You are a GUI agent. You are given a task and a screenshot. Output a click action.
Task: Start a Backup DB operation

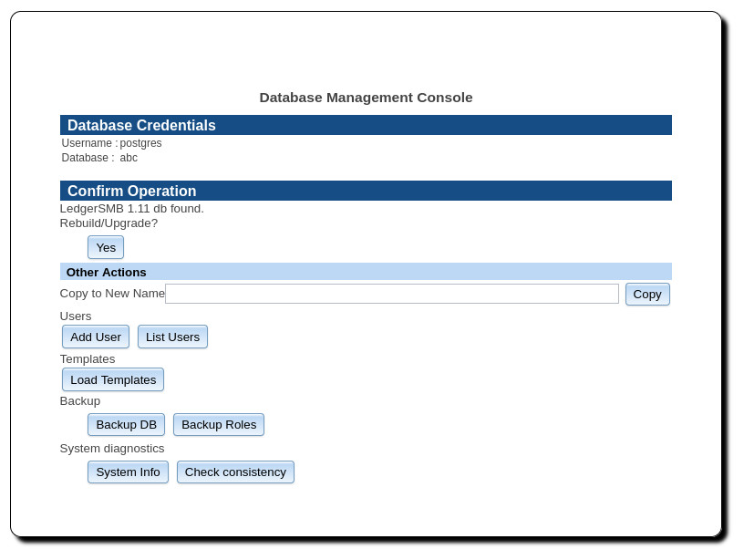(x=126, y=424)
